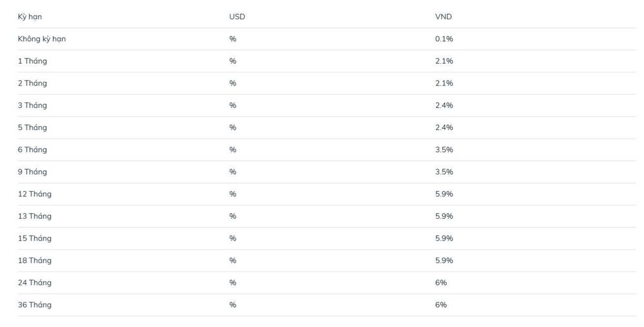Image resolution: width=644 pixels, height=327 pixels.
Task: Click the 5 Tháng term label
Action: [x=32, y=127]
